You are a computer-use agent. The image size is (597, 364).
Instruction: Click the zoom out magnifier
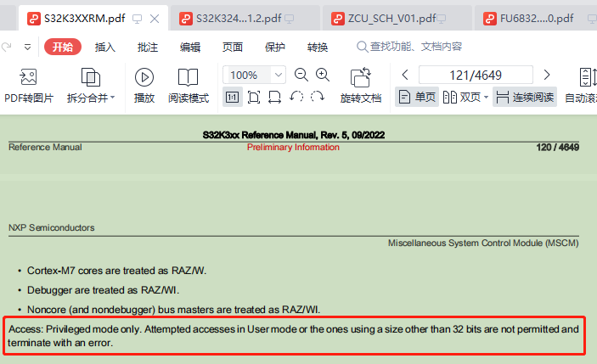[x=301, y=75]
